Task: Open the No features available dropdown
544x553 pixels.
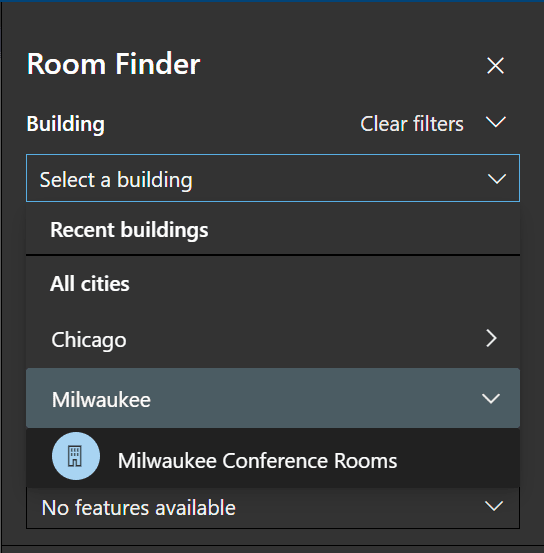Action: 273,508
